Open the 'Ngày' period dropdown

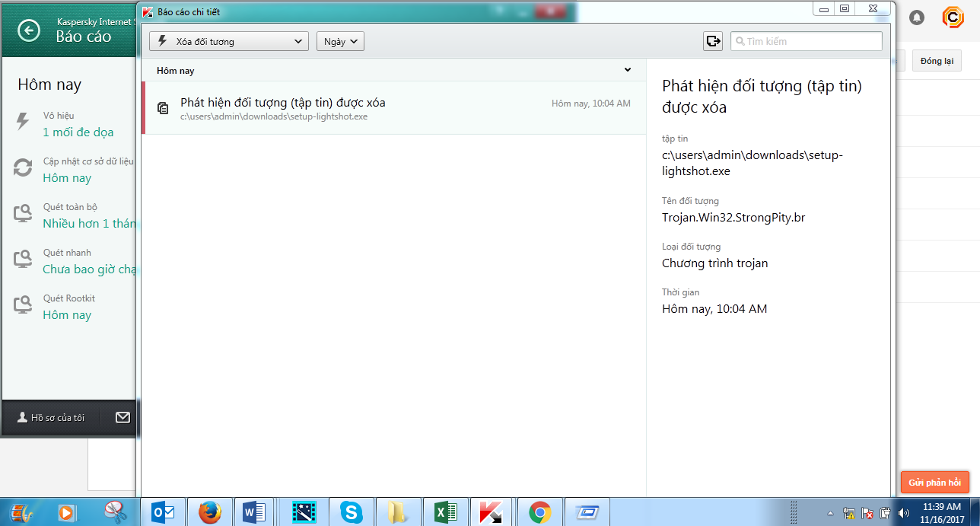pyautogui.click(x=340, y=41)
